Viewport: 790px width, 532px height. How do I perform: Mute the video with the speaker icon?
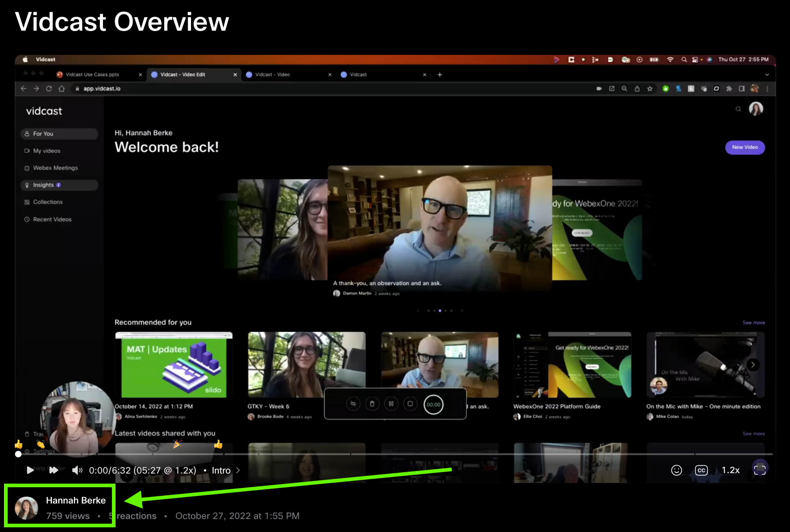[77, 470]
